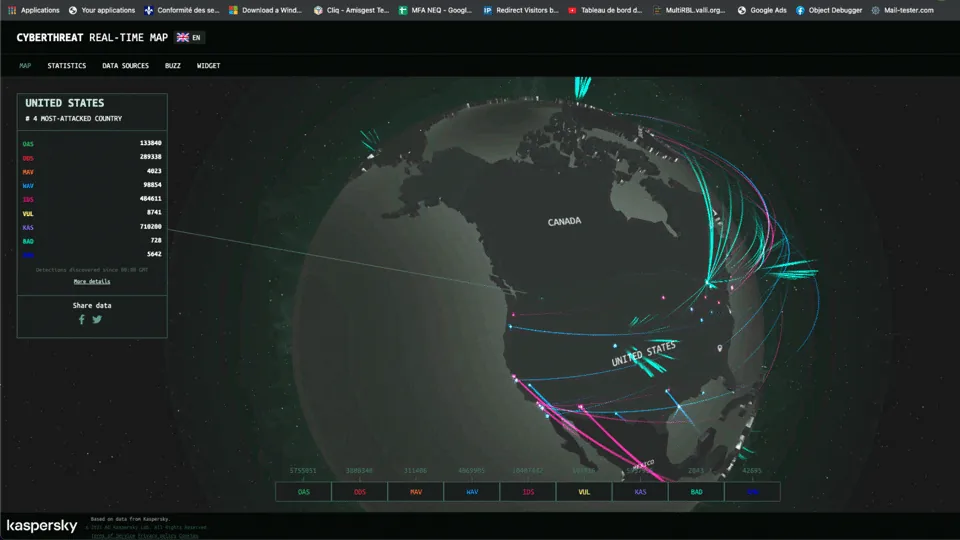This screenshot has height=540, width=960.
Task: Switch to the MAP tab
Action: (x=25, y=66)
